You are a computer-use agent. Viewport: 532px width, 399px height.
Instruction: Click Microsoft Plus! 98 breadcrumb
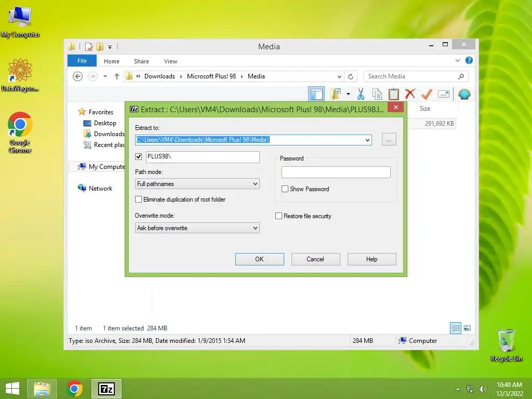[x=211, y=76]
